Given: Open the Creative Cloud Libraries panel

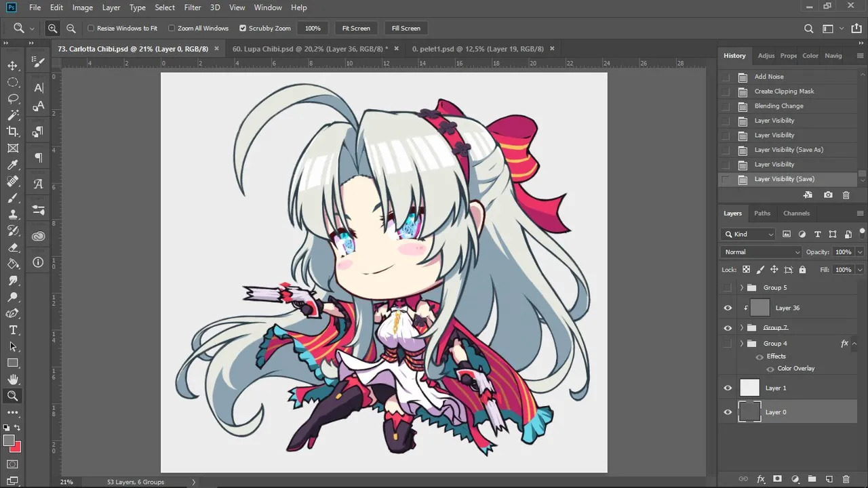Looking at the screenshot, I should [x=39, y=236].
